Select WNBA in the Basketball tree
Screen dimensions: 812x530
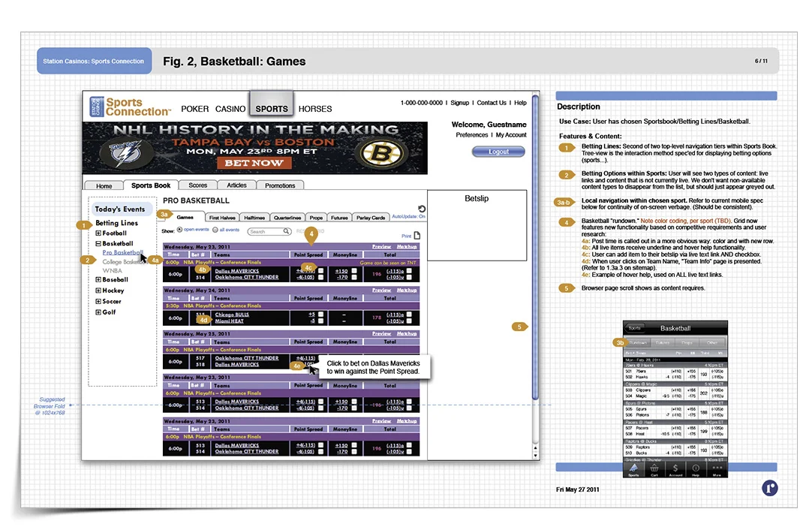pos(113,270)
